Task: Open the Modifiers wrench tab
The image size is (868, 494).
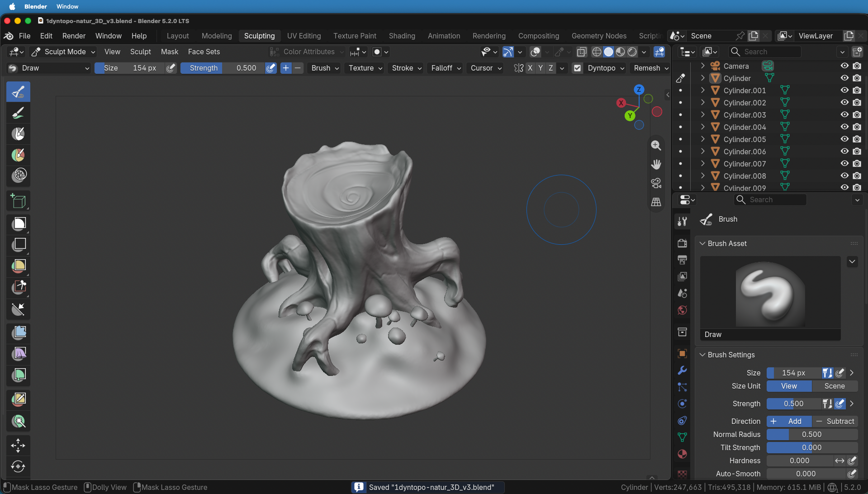Action: (682, 370)
